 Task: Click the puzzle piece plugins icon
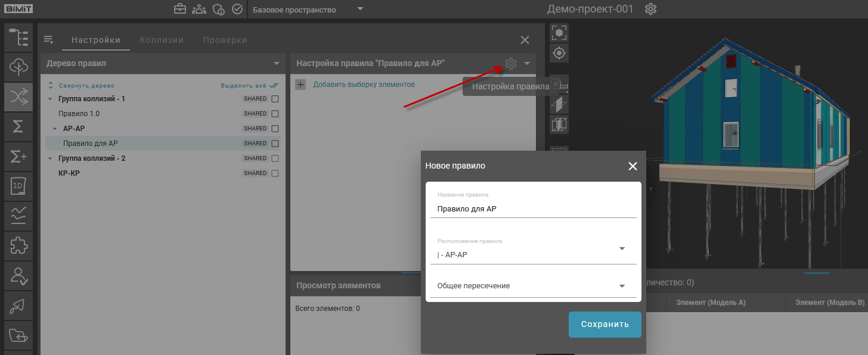[18, 245]
